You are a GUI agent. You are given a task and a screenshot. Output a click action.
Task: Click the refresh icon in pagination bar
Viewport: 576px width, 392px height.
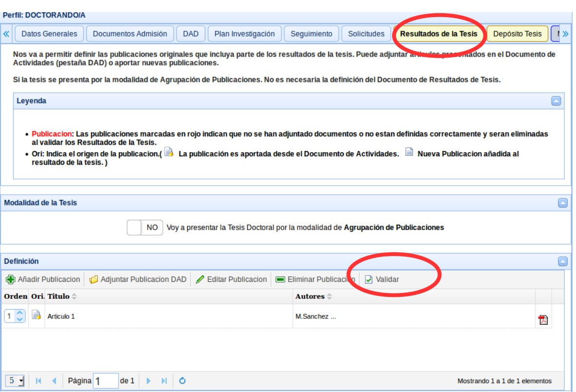tap(182, 381)
